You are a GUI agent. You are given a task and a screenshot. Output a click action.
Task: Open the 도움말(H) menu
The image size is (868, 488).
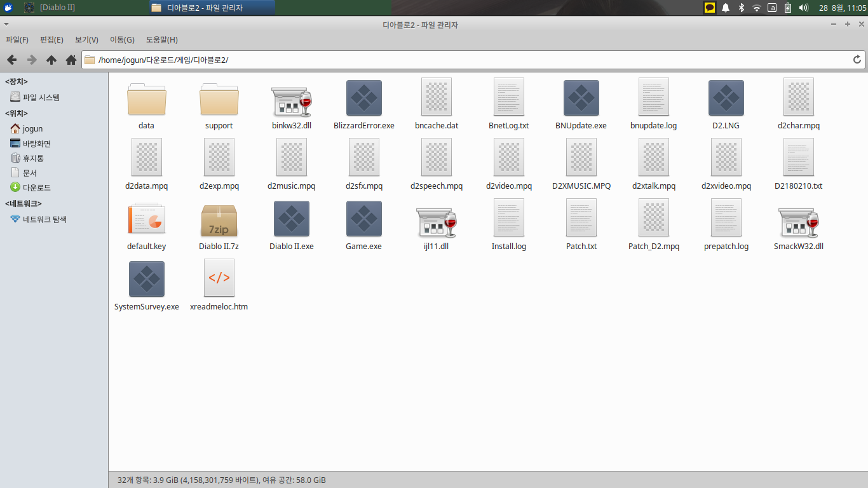click(x=162, y=39)
